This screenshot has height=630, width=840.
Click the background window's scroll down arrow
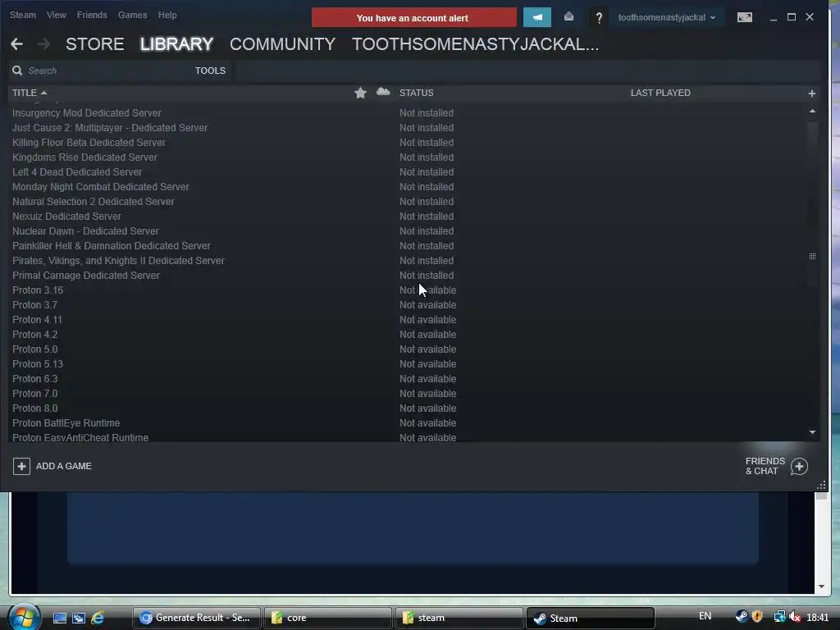point(821,587)
